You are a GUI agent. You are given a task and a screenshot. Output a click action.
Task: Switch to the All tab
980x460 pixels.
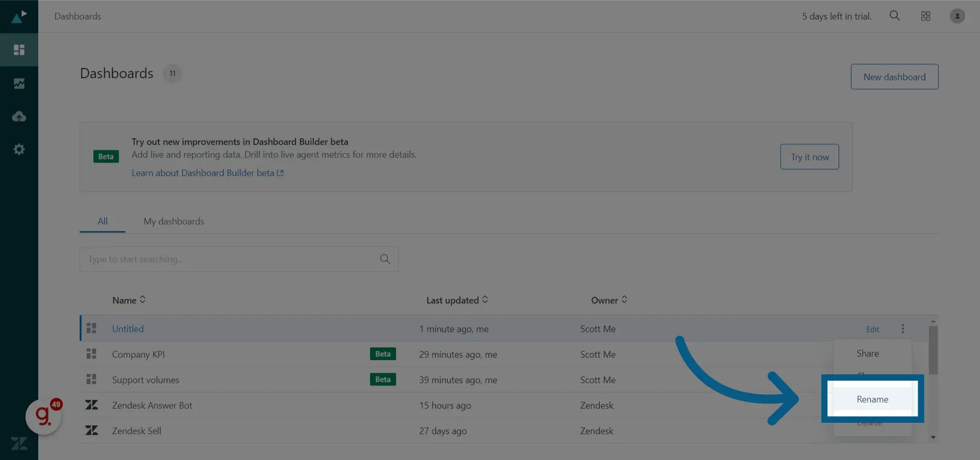click(x=103, y=221)
